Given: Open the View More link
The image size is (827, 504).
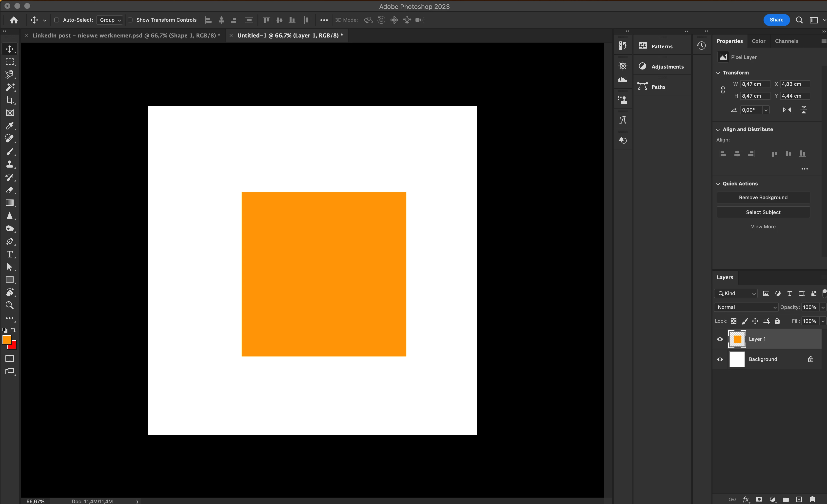Looking at the screenshot, I should coord(763,227).
